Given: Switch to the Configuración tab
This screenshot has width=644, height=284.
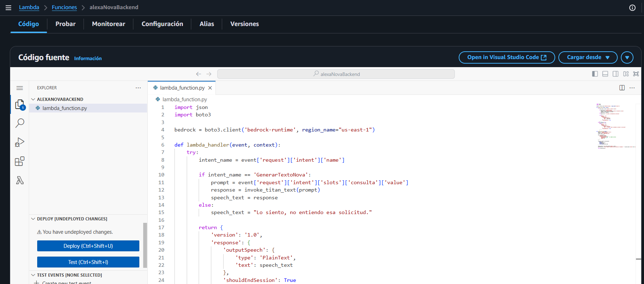Looking at the screenshot, I should click(162, 24).
